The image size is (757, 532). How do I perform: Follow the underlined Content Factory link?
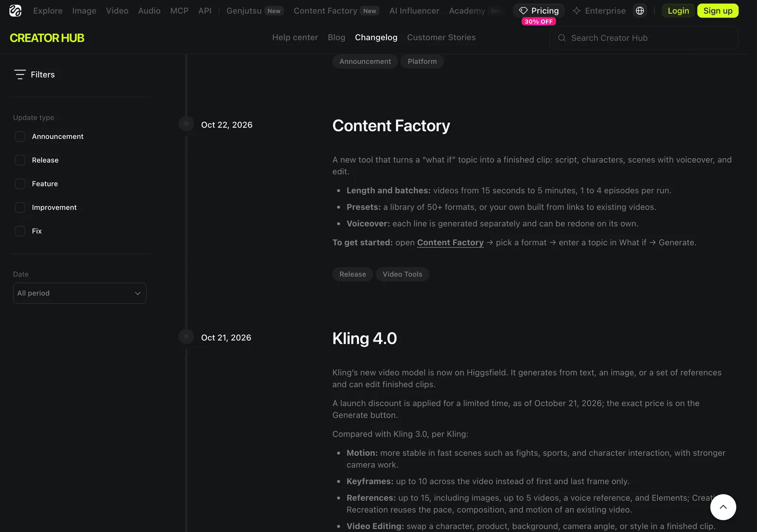click(x=450, y=243)
